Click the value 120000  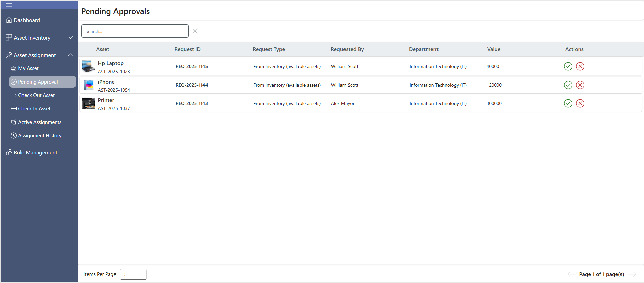tap(494, 85)
